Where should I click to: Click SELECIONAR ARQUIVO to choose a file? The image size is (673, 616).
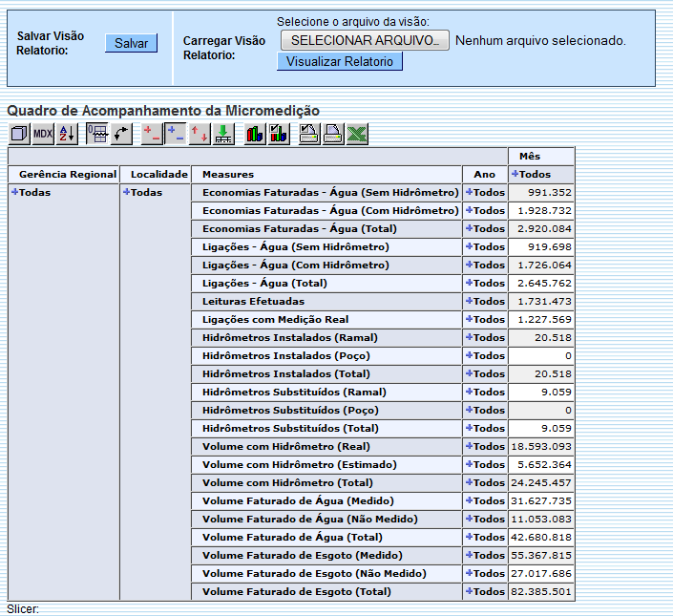point(365,40)
